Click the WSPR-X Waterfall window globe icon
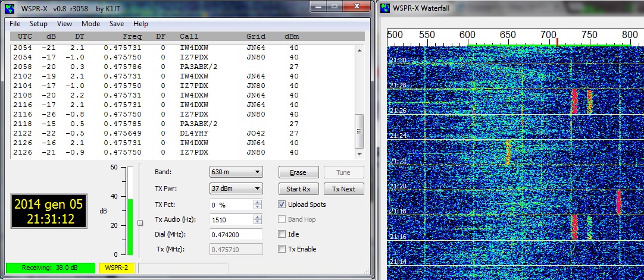Screen dimensions: 644x280 385,8
